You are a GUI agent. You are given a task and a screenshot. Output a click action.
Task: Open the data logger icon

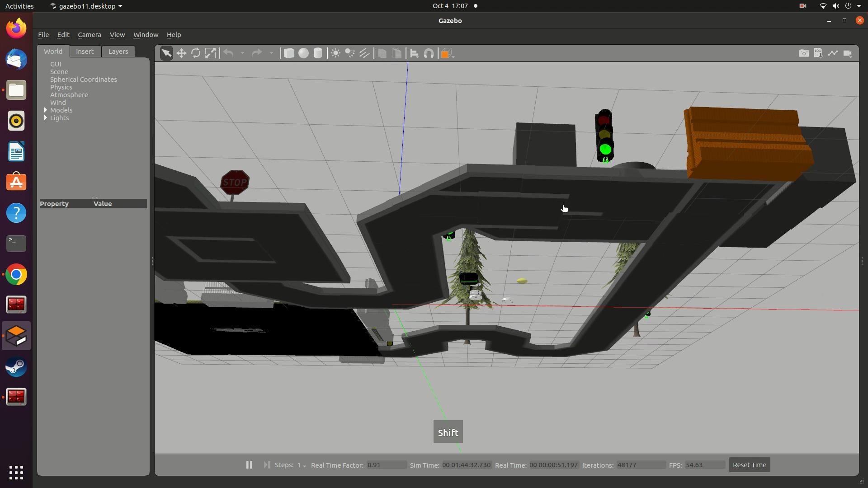(x=818, y=53)
